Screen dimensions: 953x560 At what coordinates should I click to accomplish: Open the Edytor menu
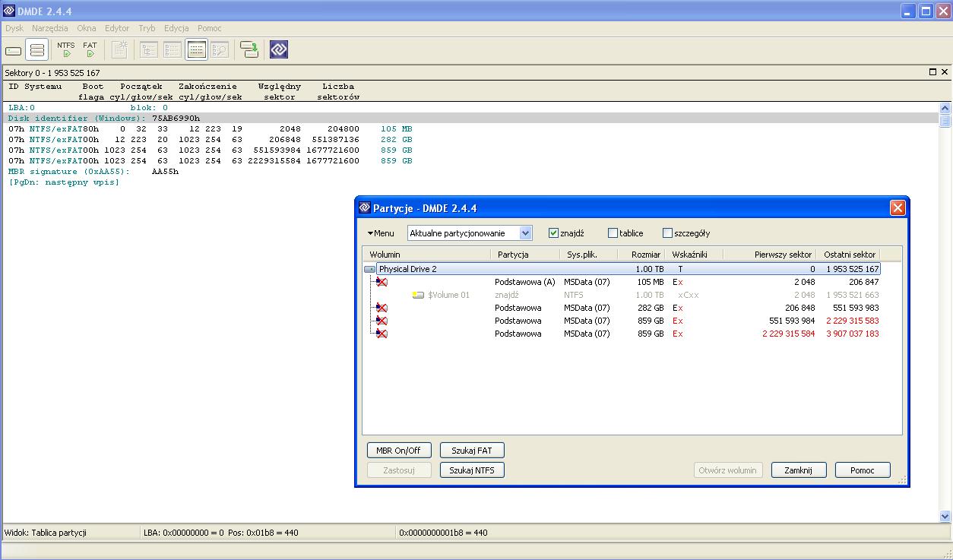[x=117, y=28]
